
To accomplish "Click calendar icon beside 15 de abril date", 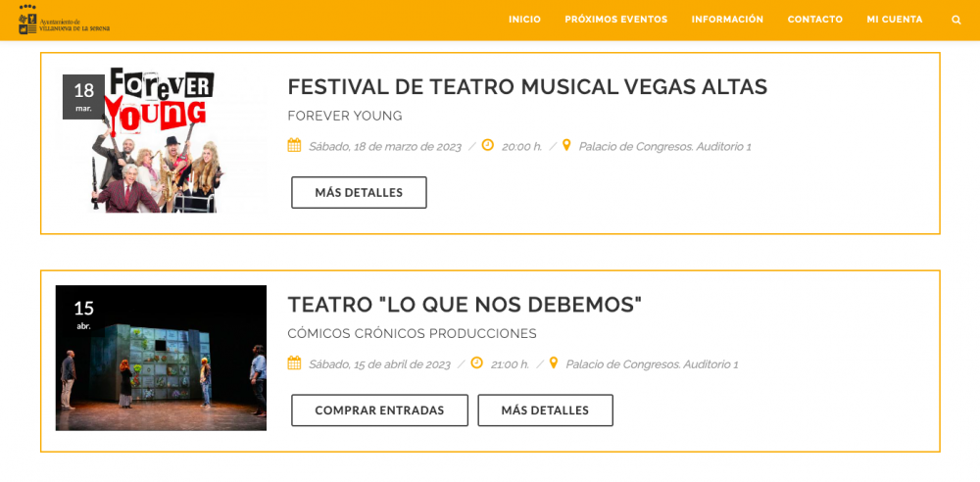I will (294, 363).
